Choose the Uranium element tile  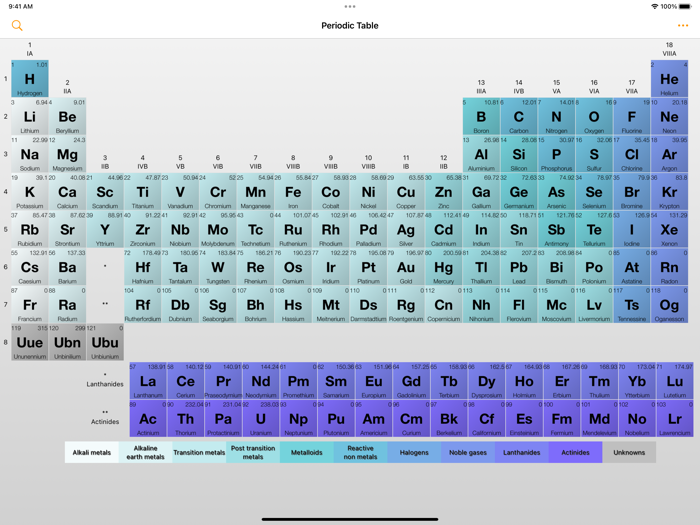click(x=261, y=418)
